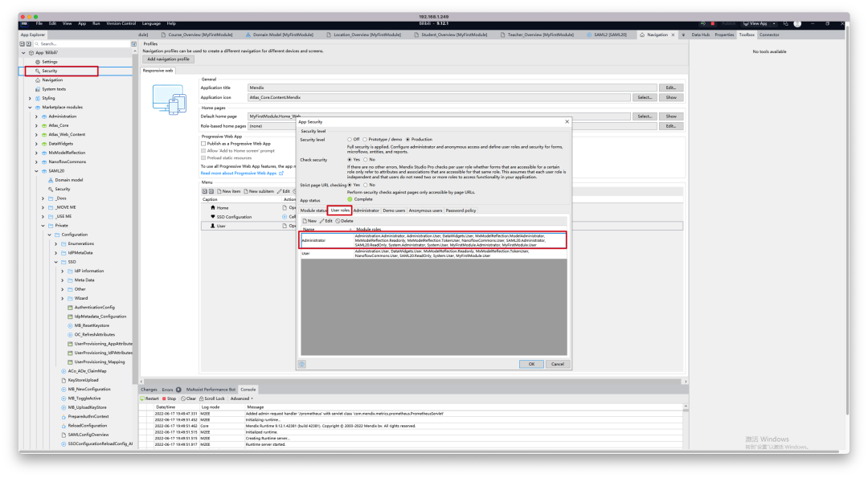Click OK in App Security dialog
This screenshot has height=478, width=868.
pyautogui.click(x=531, y=364)
